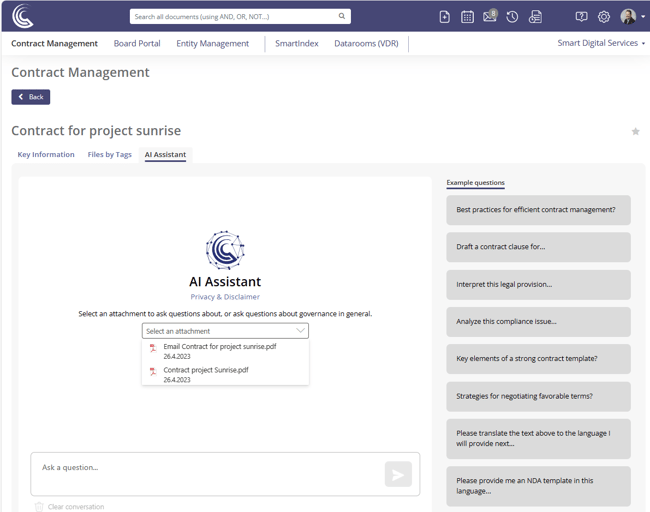Click the user profile avatar
This screenshot has width=650, height=512.
(628, 17)
